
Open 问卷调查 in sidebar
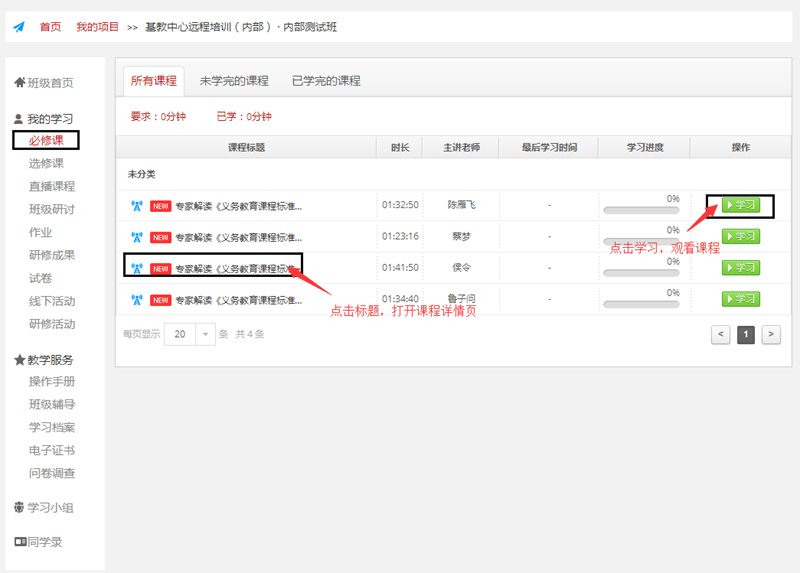tap(52, 473)
